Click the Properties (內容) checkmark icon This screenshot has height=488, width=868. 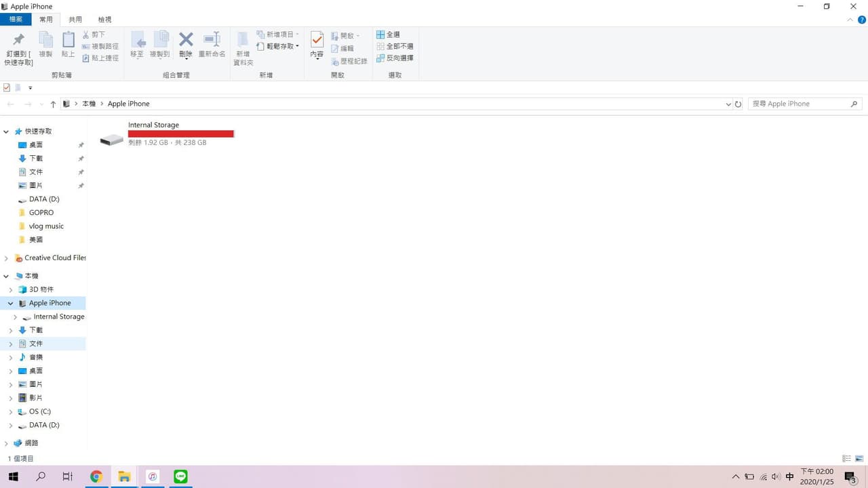click(x=317, y=45)
